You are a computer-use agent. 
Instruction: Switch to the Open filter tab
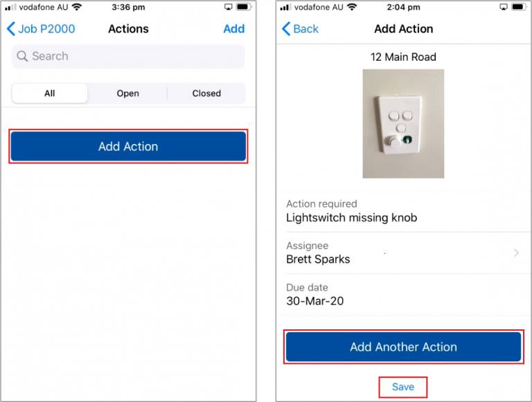[x=127, y=93]
